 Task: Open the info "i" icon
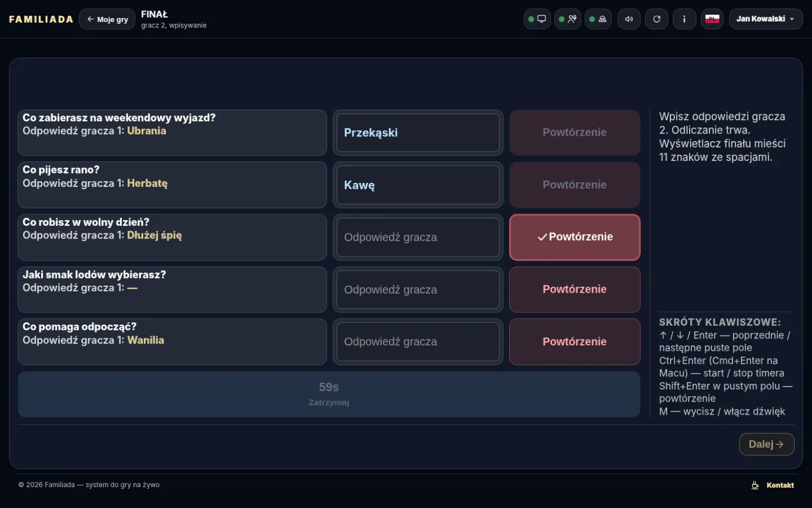[x=684, y=19]
